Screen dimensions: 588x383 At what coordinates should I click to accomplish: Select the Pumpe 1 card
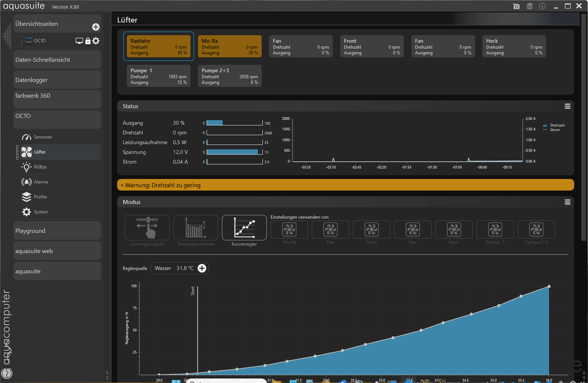(x=159, y=76)
